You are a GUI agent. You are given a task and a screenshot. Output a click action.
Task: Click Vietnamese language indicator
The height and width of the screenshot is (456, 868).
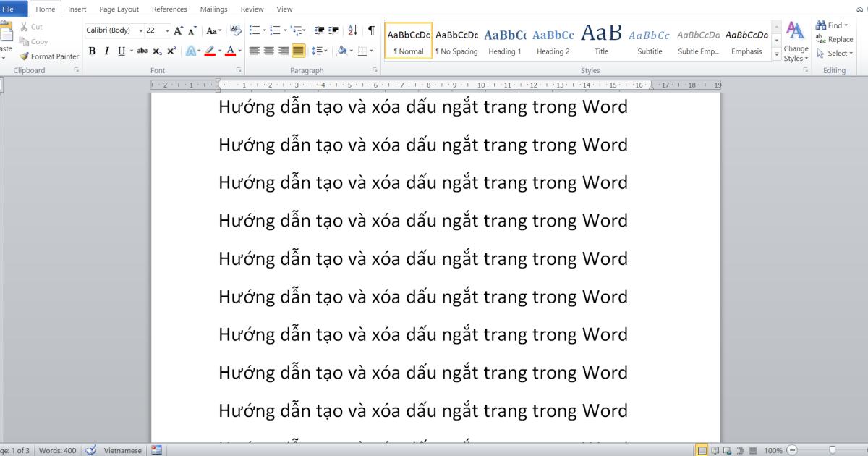[122, 450]
